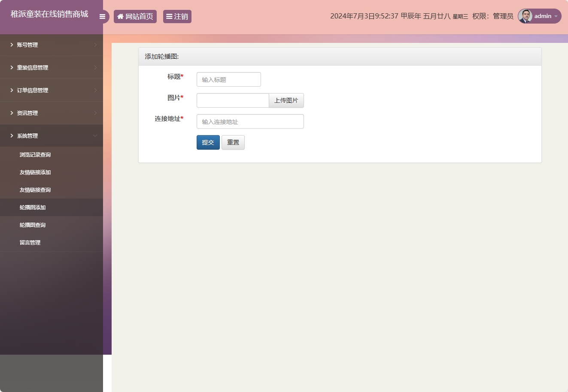The width and height of the screenshot is (568, 392).
Task: Open the admin account dropdown
Action: coord(556,16)
